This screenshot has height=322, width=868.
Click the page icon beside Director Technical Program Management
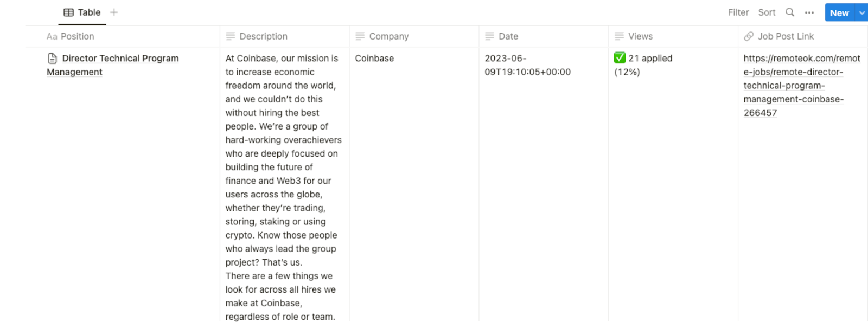point(52,57)
